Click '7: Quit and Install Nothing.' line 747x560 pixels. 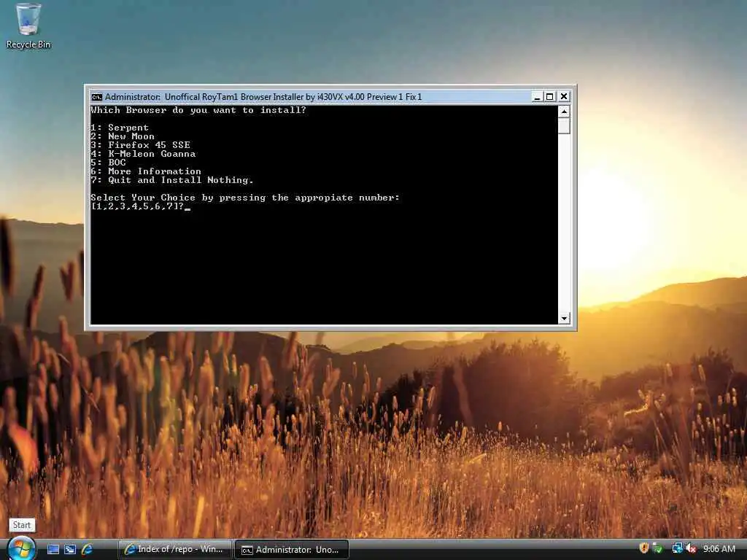click(172, 180)
